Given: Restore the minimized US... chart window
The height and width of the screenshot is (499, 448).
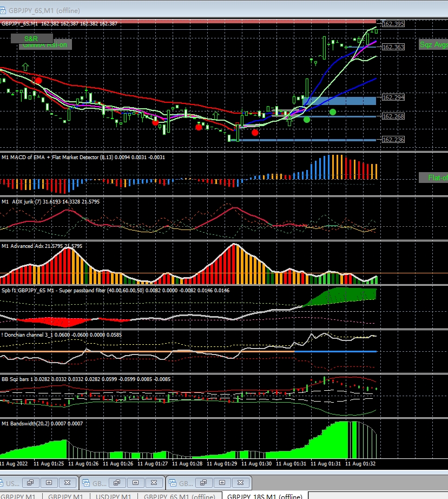Looking at the screenshot, I should point(30,483).
